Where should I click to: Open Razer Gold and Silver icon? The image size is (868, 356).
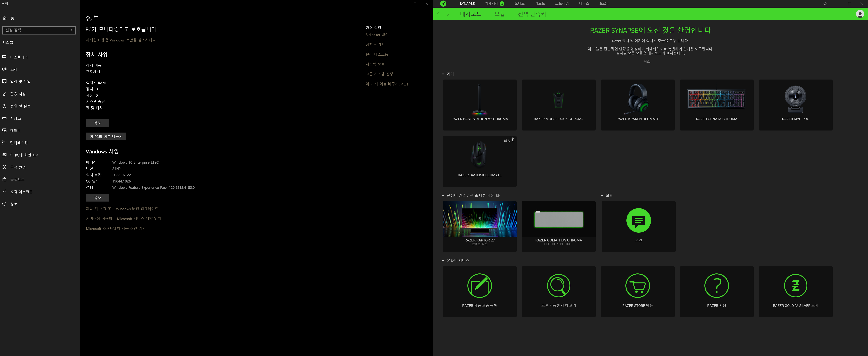point(796,285)
